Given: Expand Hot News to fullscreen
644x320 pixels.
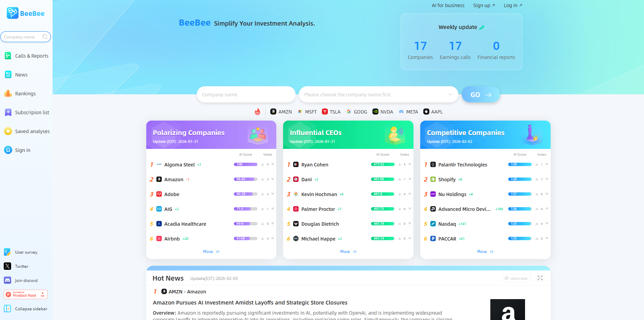Looking at the screenshot, I should point(540,278).
